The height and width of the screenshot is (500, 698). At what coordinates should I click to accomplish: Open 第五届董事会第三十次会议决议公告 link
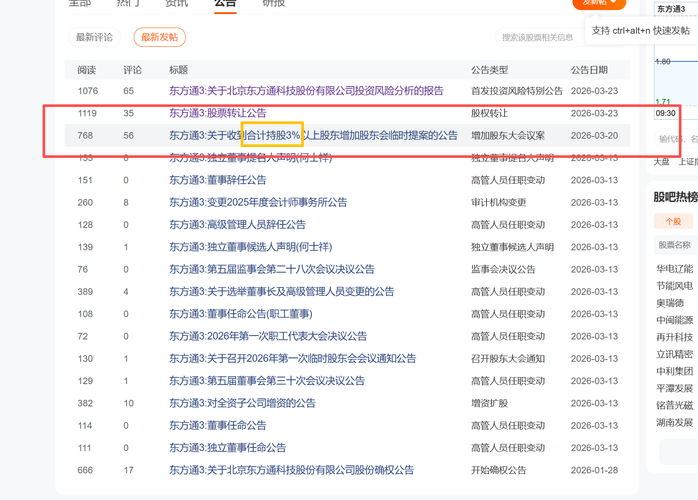click(267, 381)
